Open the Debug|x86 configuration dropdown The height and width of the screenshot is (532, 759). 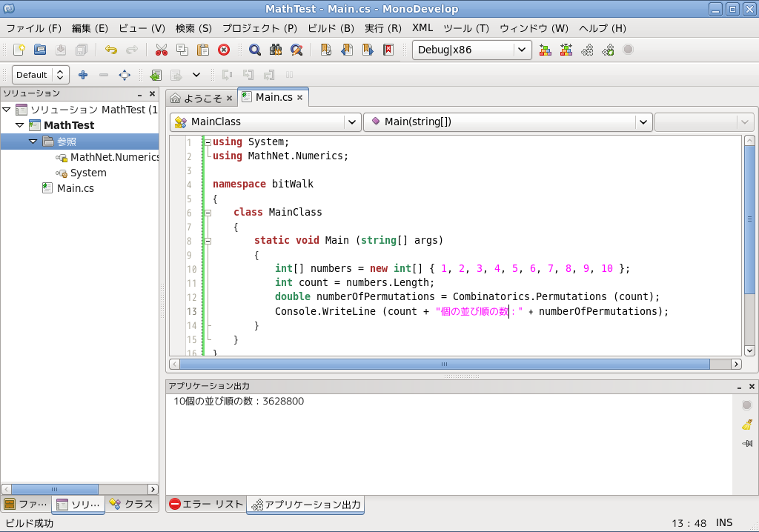tap(472, 50)
